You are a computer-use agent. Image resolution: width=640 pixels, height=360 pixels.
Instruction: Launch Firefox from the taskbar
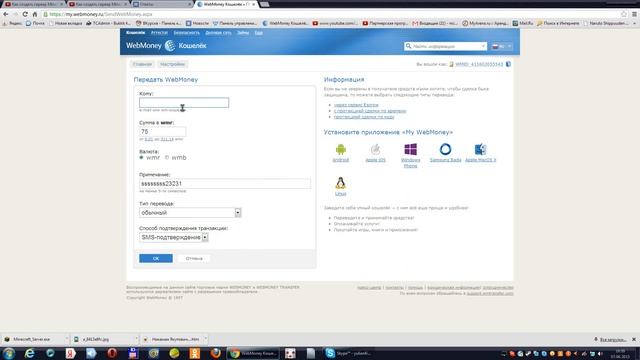(216, 353)
